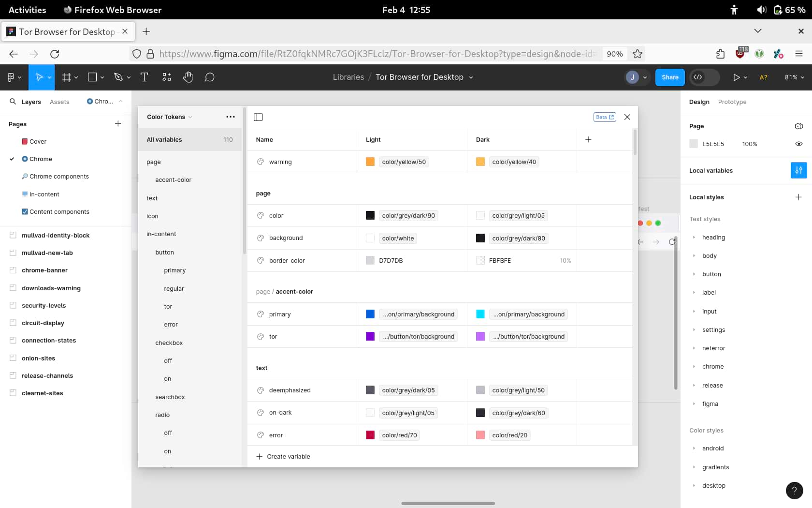Viewport: 812px width, 508px height.
Task: Select the Rectangle shape tool
Action: pyautogui.click(x=92, y=77)
